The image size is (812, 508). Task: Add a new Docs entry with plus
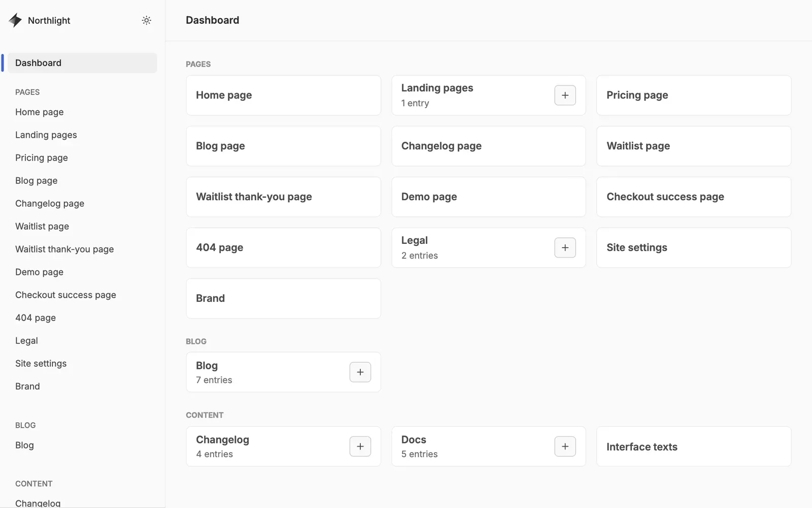click(x=565, y=447)
